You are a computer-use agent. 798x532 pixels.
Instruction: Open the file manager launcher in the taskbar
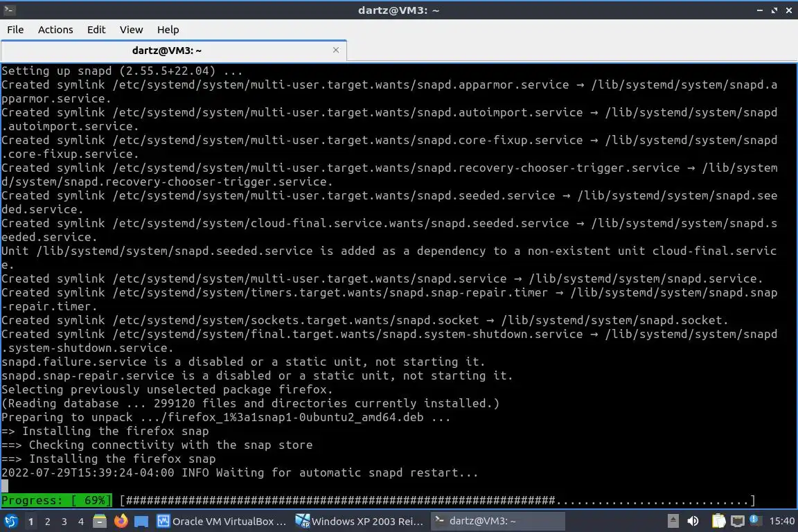[100, 521]
